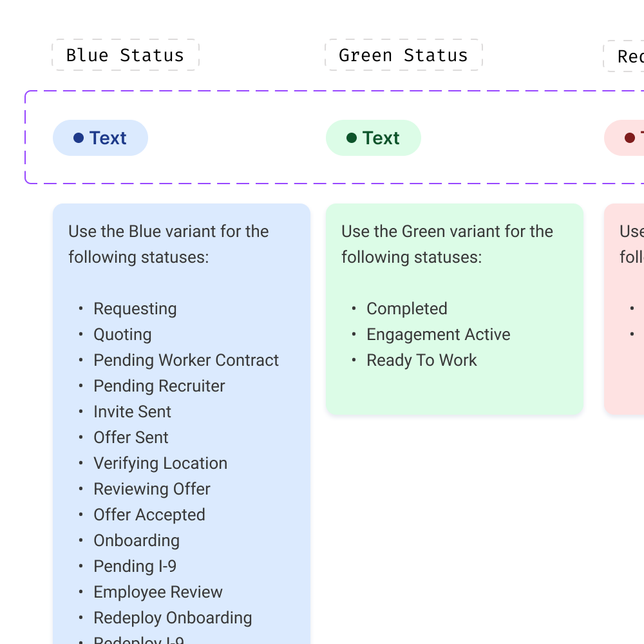
Task: Click the green dot in the green badge
Action: (352, 138)
